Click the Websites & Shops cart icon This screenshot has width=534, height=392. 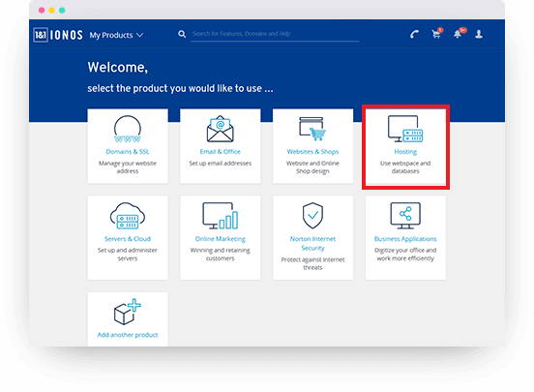pos(312,129)
